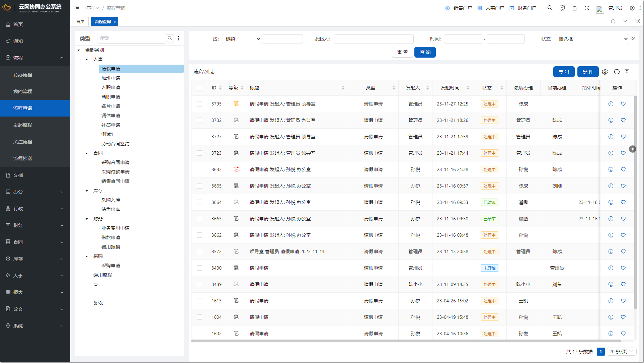
Task: Check the row 3795 checkbox
Action: [199, 104]
